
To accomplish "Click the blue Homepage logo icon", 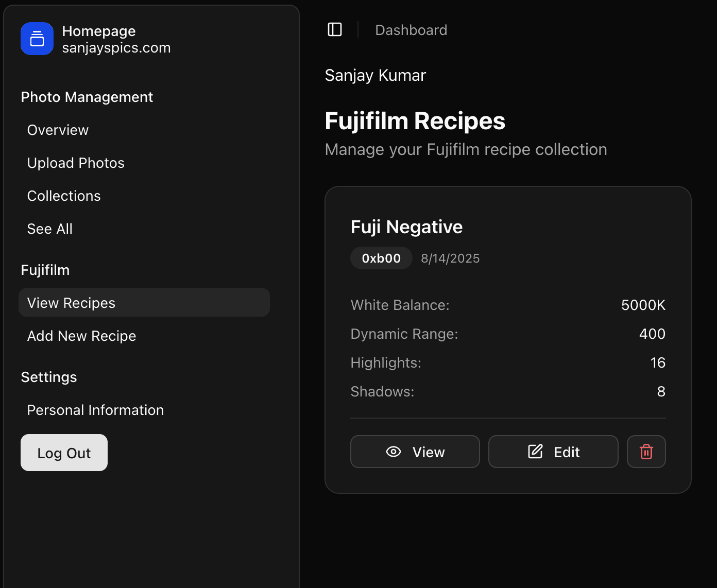I will pyautogui.click(x=37, y=39).
